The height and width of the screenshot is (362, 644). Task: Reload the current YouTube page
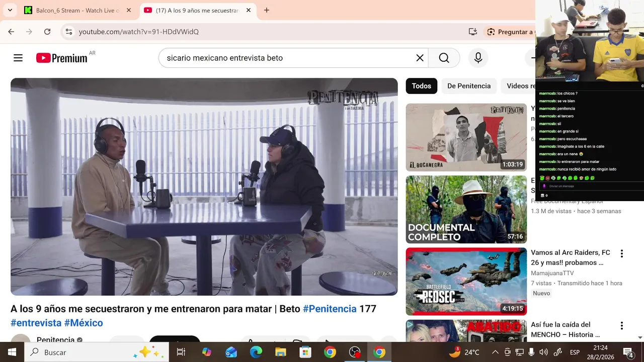coord(47,32)
